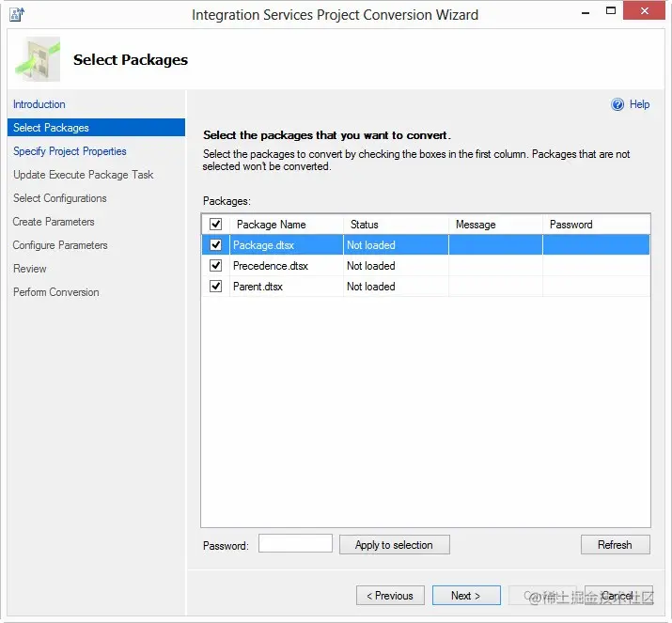Select the Parent.dtsx package name
Screen dimensions: 672x623
(x=258, y=287)
